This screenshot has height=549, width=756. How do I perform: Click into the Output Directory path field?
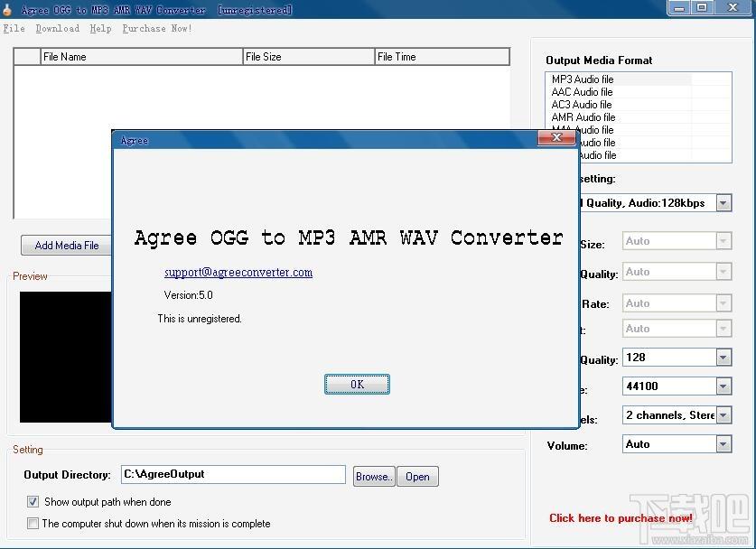(x=233, y=474)
